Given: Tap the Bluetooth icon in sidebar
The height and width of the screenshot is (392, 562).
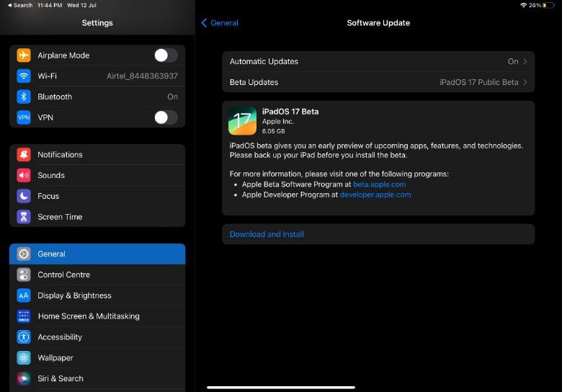Looking at the screenshot, I should click(x=24, y=97).
